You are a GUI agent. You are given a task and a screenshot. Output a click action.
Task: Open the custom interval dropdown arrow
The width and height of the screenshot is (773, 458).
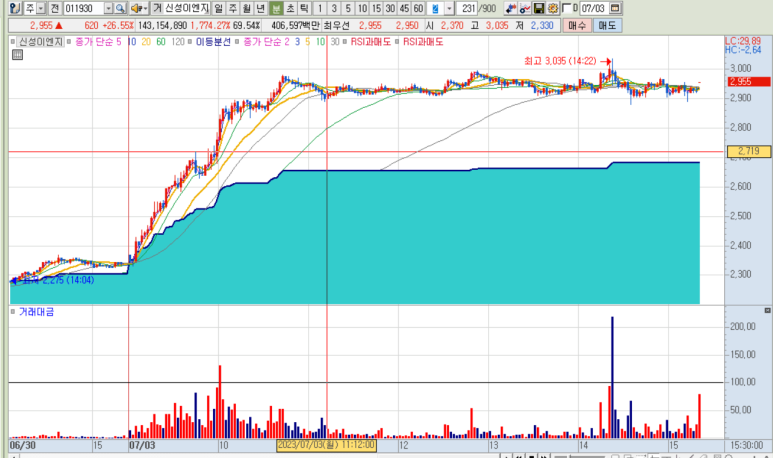point(449,8)
